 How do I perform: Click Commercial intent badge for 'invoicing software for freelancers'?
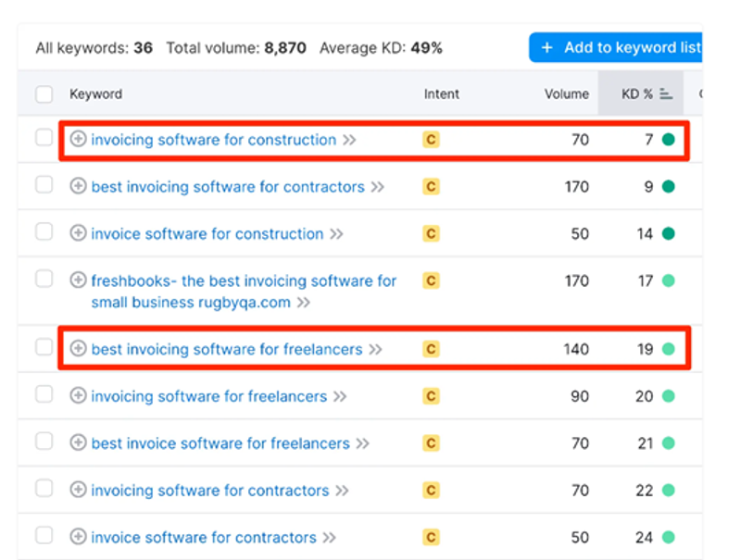[x=431, y=396]
